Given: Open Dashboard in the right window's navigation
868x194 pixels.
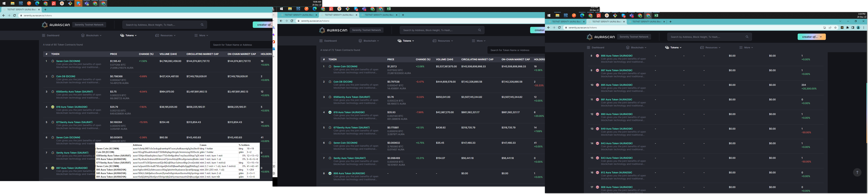Looking at the screenshot, I should pos(595,47).
